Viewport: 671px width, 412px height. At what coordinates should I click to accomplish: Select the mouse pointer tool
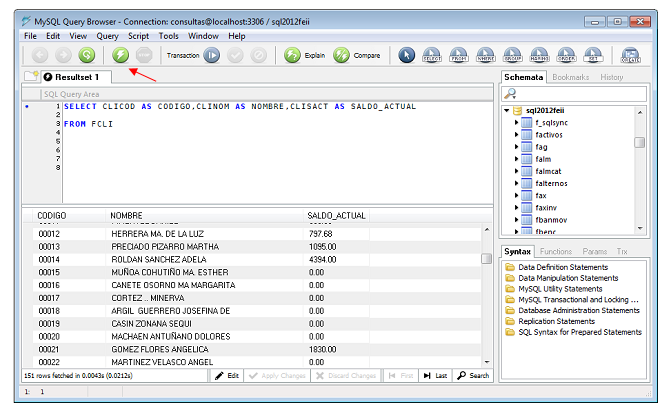coord(407,55)
